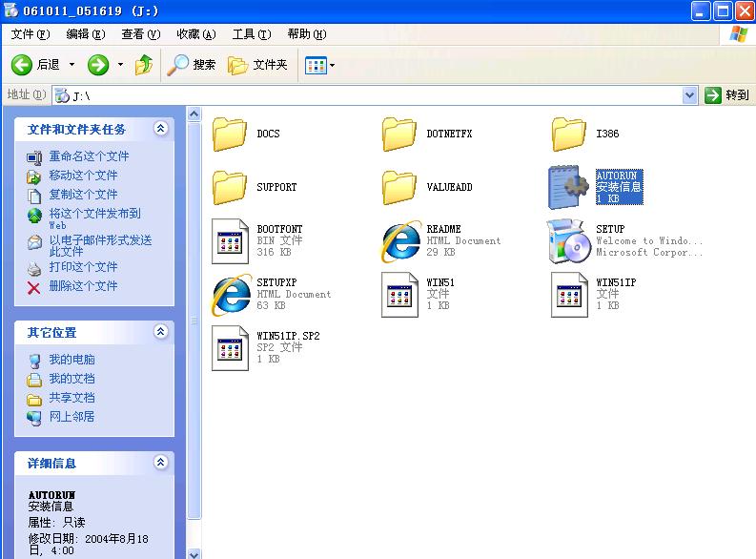Click the green Forward arrow icon
756x559 pixels.
click(98, 65)
